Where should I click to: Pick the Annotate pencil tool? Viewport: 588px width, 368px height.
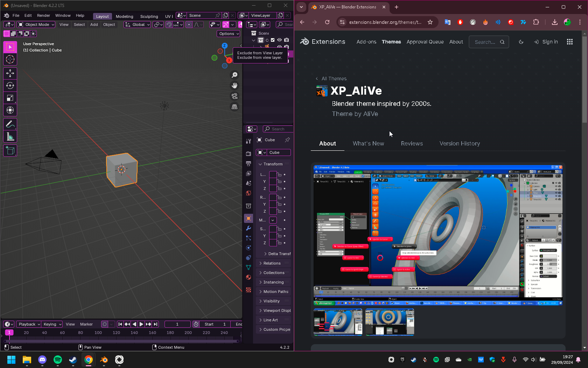pyautogui.click(x=10, y=124)
